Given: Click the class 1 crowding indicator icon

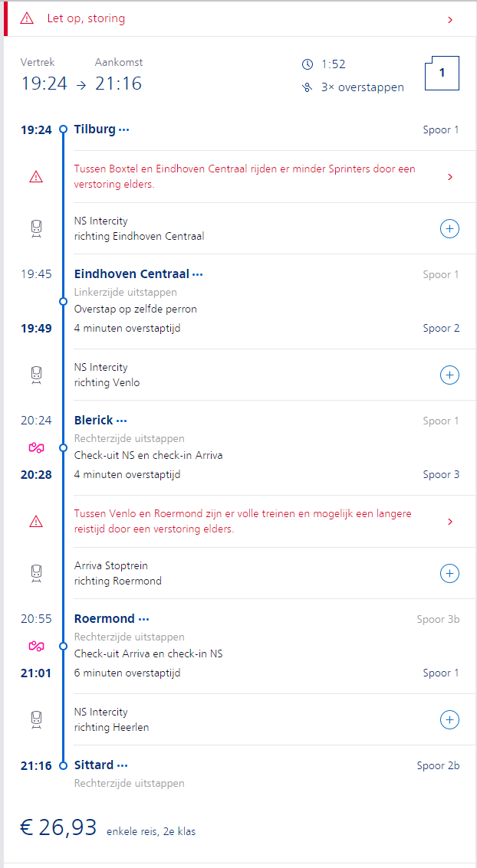Looking at the screenshot, I should coord(442,74).
